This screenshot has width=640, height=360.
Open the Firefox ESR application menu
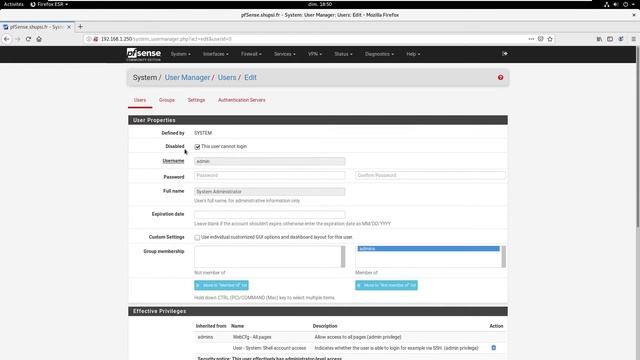49,4
